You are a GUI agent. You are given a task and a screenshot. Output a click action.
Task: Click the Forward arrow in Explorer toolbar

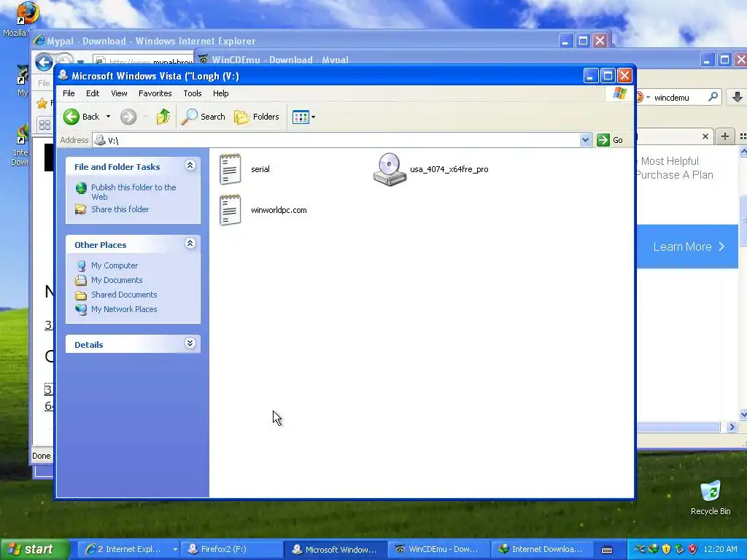128,117
